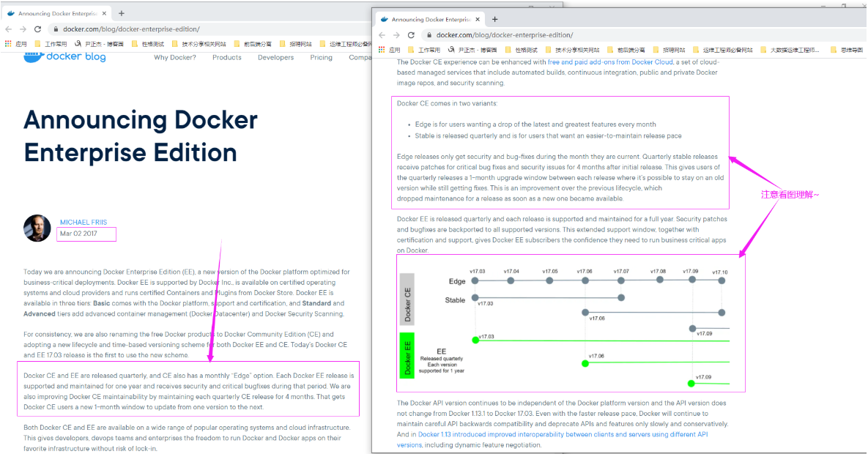The image size is (868, 454).
Task: Open 性格测试 bookmark folder in left window
Action: [148, 44]
